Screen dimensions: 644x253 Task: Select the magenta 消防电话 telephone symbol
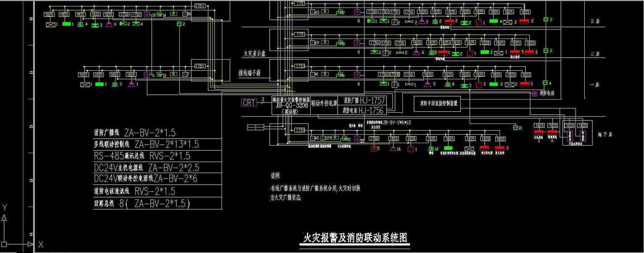(x=534, y=94)
